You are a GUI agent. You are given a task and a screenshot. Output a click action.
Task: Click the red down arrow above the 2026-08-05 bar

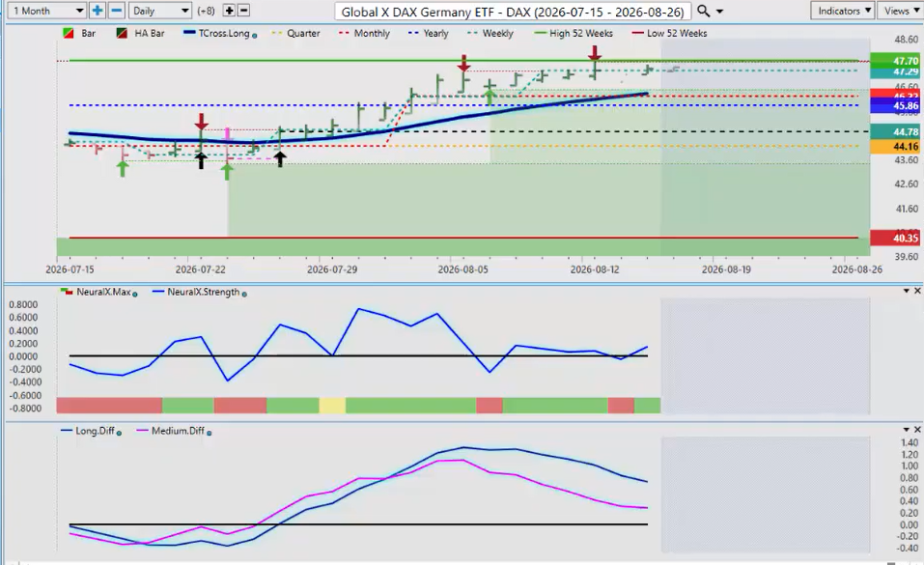click(x=463, y=63)
